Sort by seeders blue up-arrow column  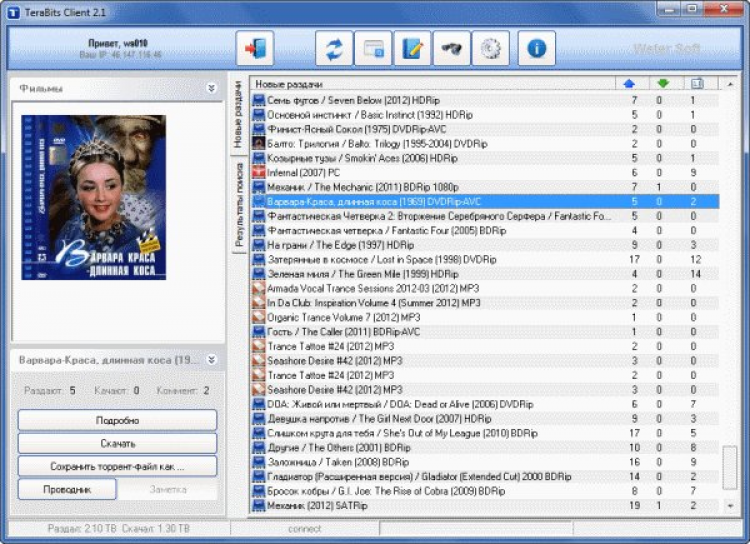[629, 84]
